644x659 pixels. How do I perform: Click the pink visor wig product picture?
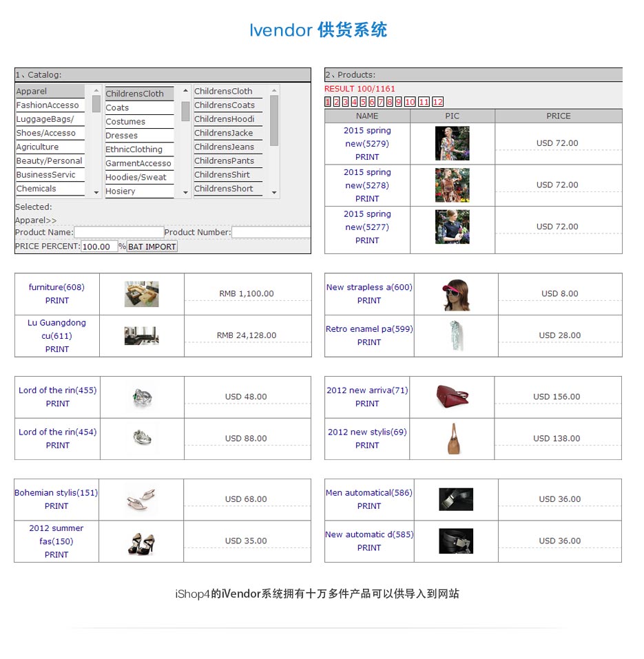[456, 294]
